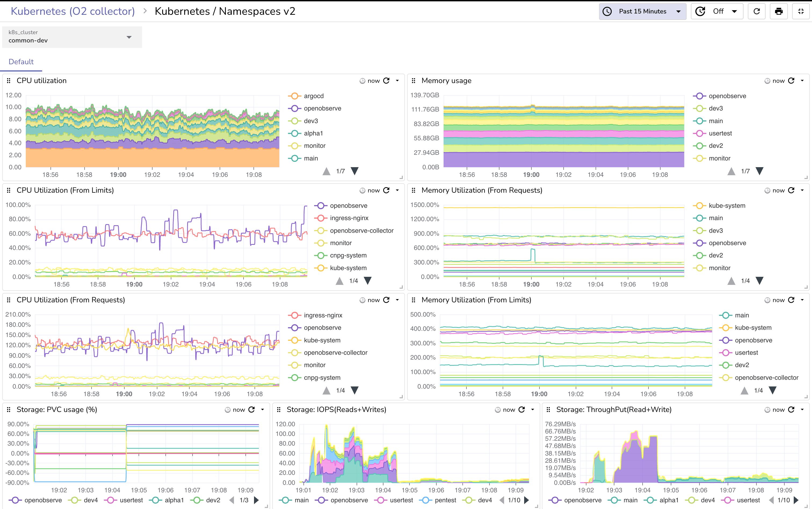Click the openobserve color circle in Memory usage legend

(700, 96)
